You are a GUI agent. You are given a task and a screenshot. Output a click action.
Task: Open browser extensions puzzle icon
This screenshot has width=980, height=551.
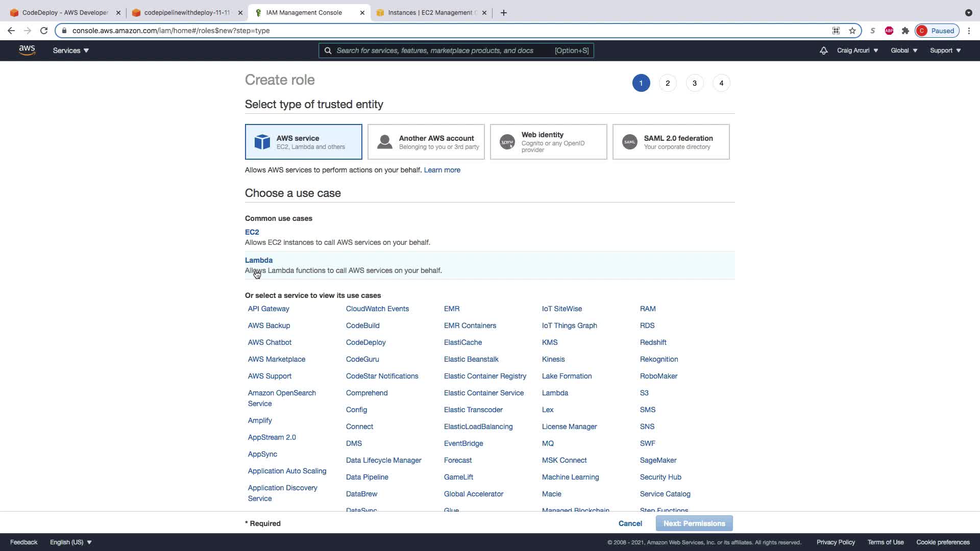[905, 31]
